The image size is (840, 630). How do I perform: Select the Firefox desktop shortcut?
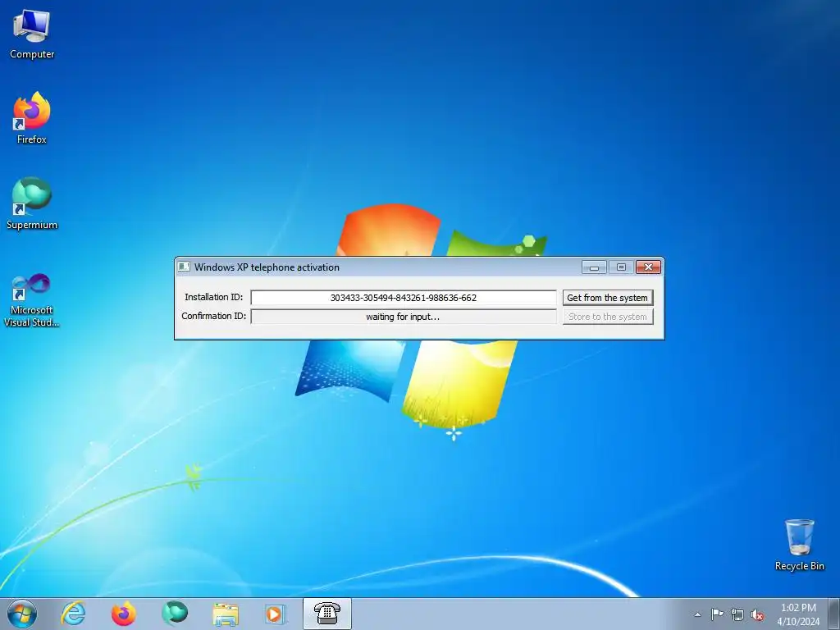point(32,118)
